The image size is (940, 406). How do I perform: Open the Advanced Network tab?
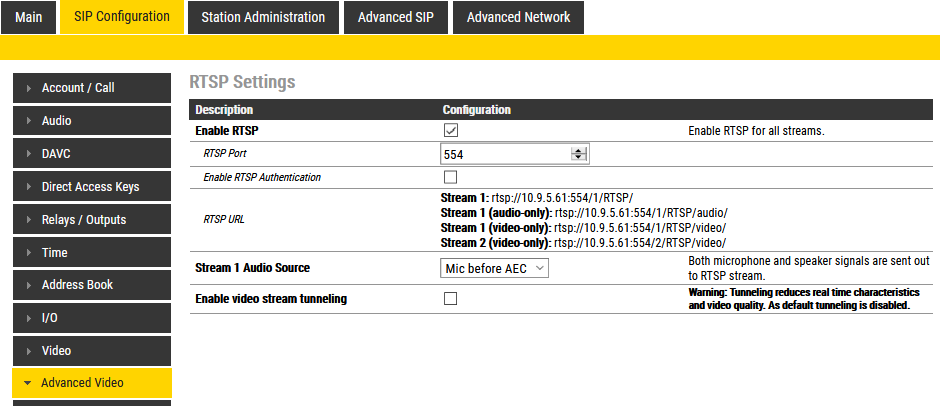518,17
